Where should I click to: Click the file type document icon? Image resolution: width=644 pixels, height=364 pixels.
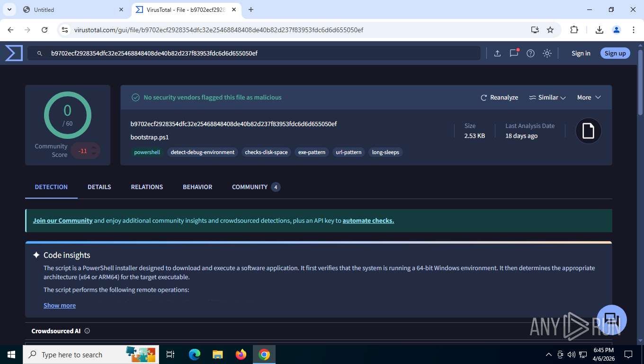588,130
